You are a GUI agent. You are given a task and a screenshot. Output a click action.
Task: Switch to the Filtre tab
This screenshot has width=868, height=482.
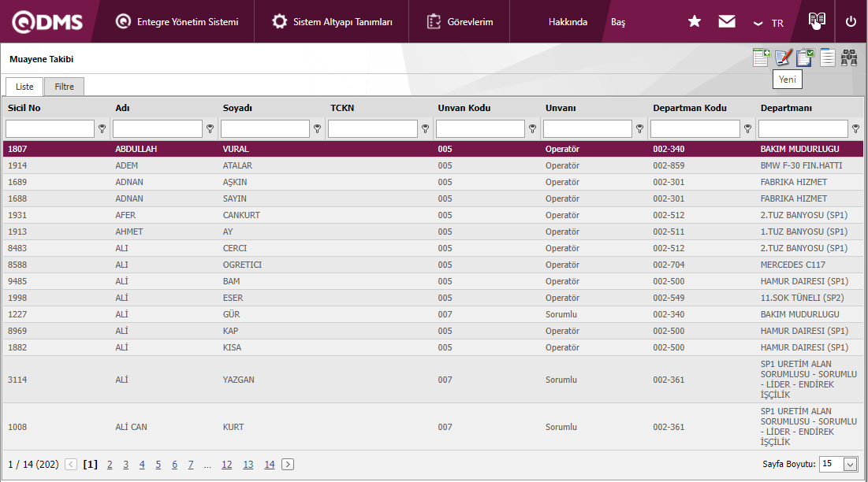coord(64,87)
